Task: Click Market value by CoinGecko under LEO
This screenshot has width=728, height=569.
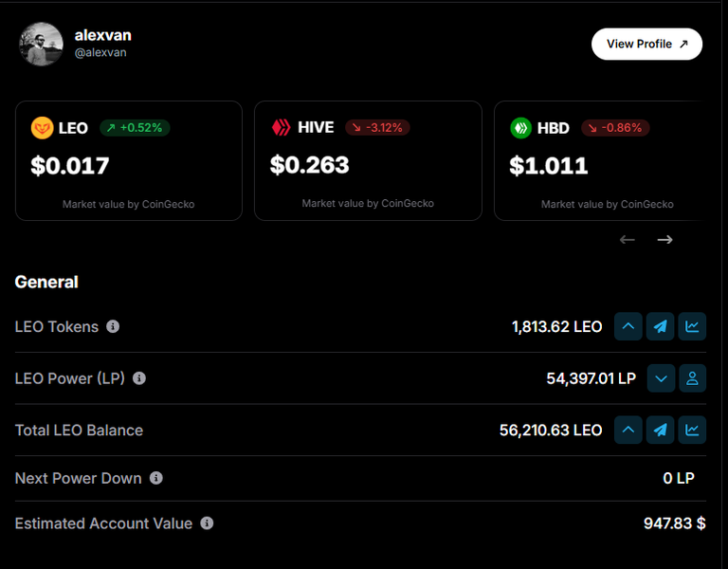Action: click(129, 205)
